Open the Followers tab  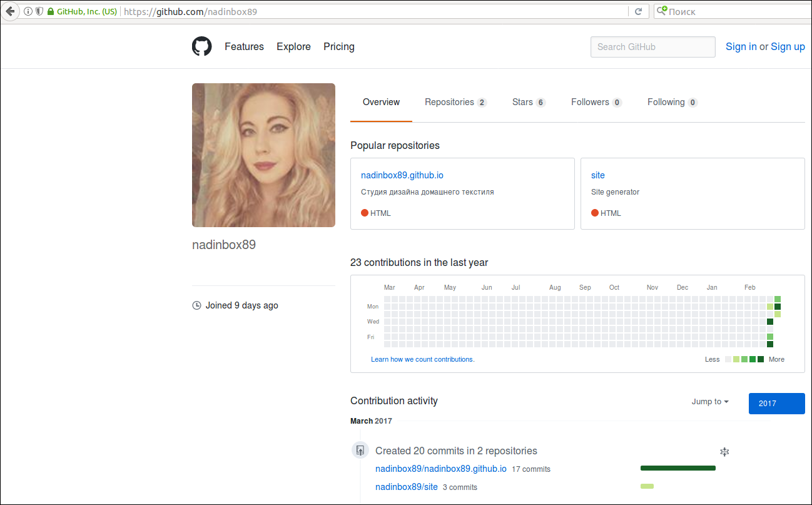[x=596, y=102]
